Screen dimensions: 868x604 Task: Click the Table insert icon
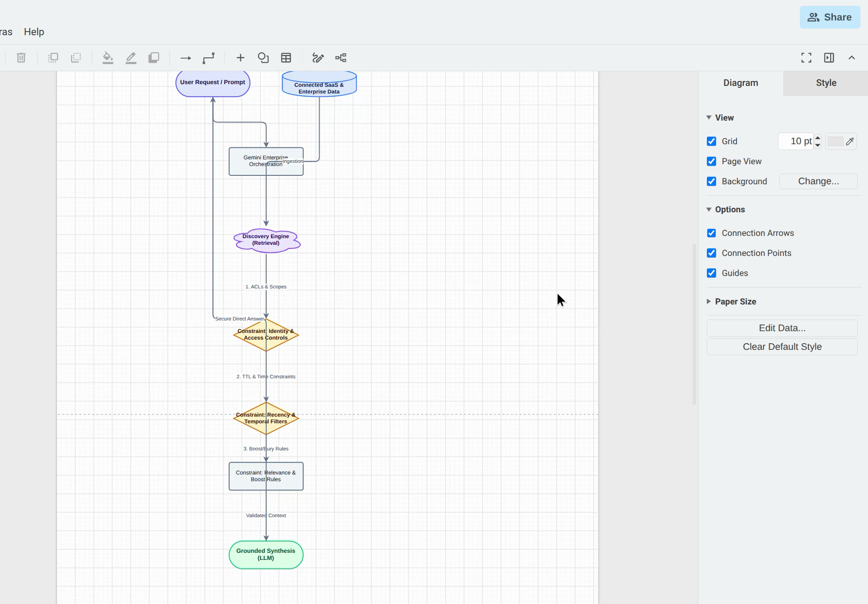pyautogui.click(x=286, y=58)
